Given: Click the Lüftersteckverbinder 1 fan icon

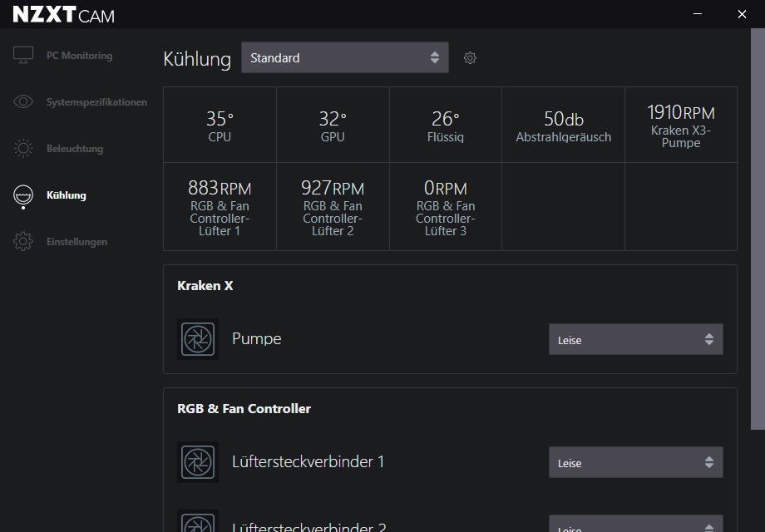Looking at the screenshot, I should [x=198, y=462].
